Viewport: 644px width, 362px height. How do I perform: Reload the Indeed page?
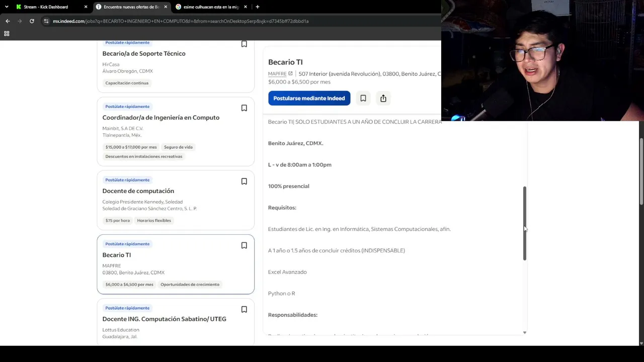coord(32,21)
